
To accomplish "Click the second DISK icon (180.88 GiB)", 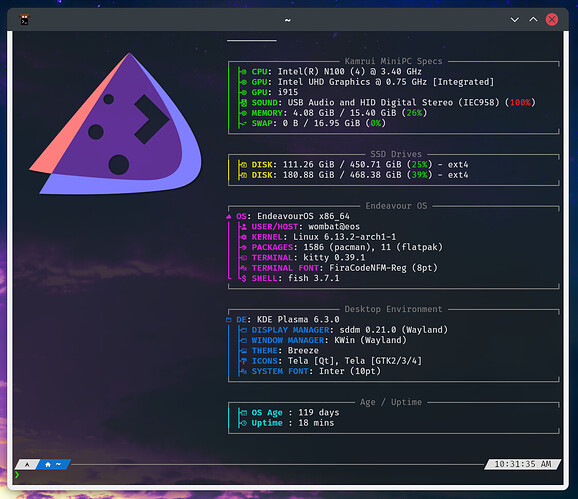I will coord(244,175).
